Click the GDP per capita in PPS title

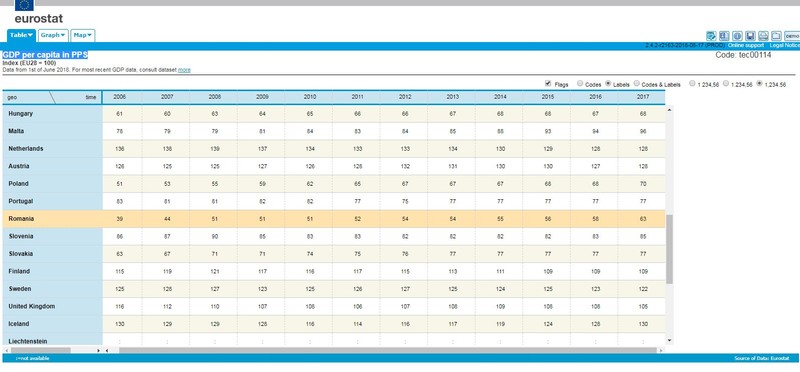[45, 55]
